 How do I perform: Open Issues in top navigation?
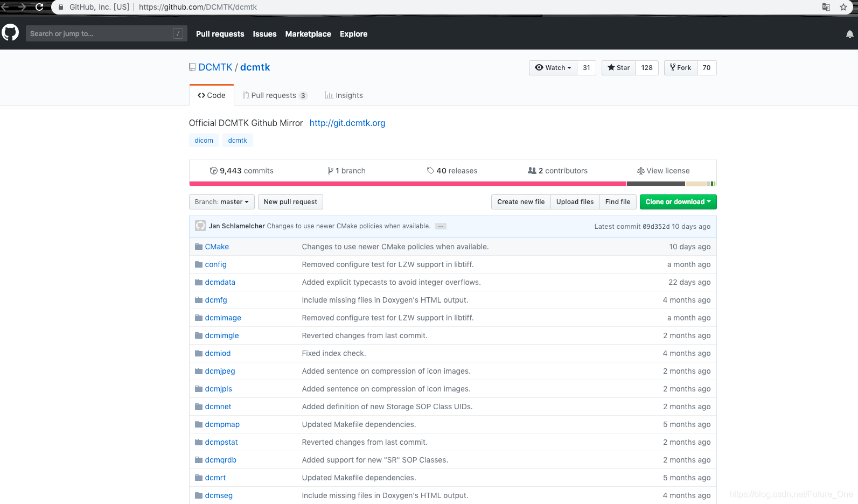264,34
